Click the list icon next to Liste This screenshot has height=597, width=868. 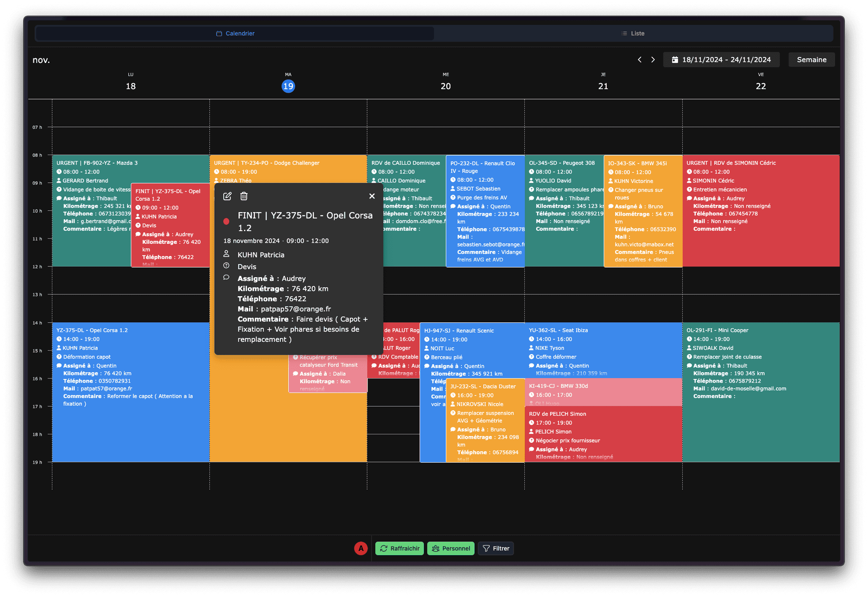coord(623,33)
